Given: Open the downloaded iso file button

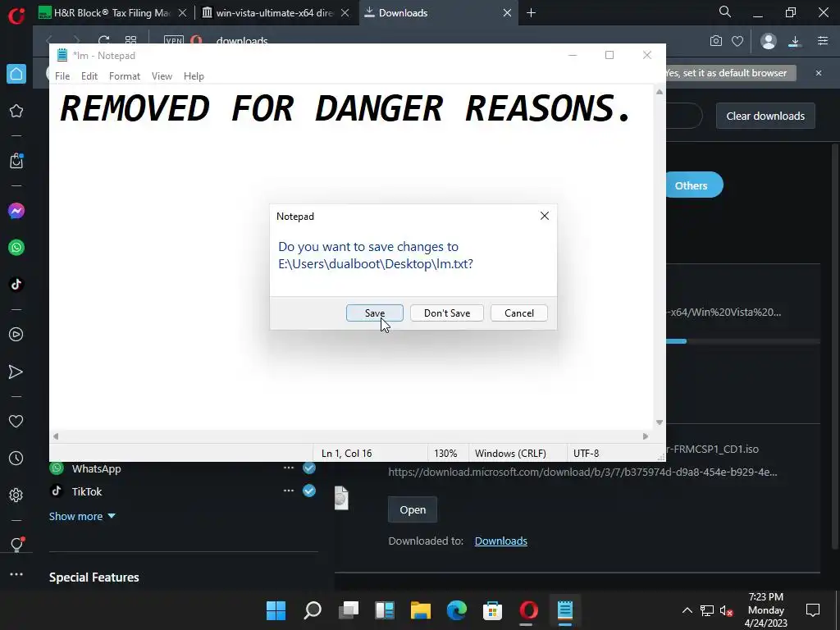Looking at the screenshot, I should pos(413,510).
